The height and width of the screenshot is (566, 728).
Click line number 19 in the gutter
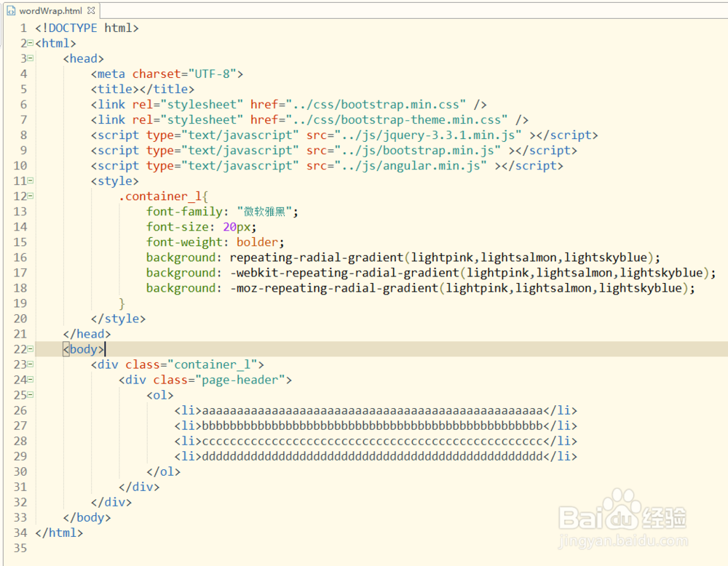click(x=20, y=303)
